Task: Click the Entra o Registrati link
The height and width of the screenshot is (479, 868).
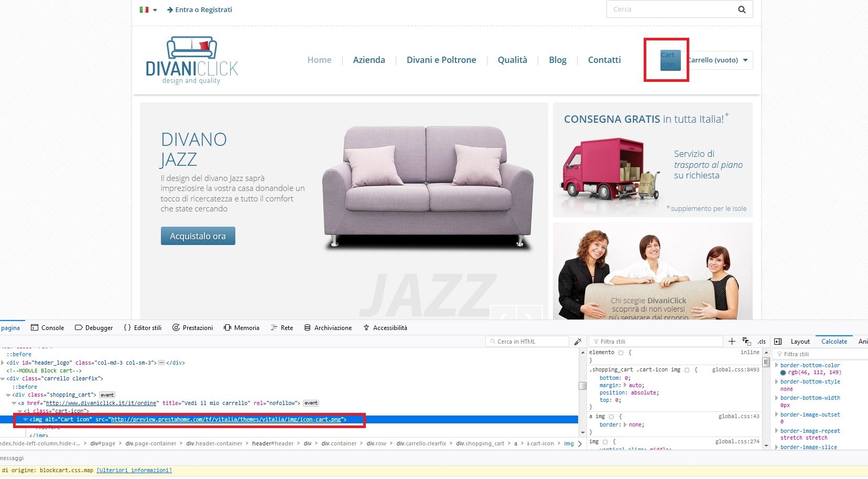Action: click(200, 9)
